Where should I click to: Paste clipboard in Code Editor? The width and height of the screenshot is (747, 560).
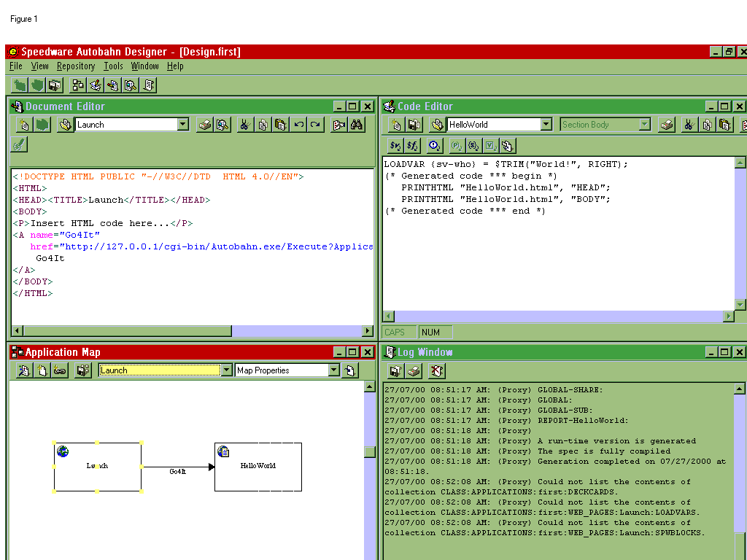click(724, 125)
